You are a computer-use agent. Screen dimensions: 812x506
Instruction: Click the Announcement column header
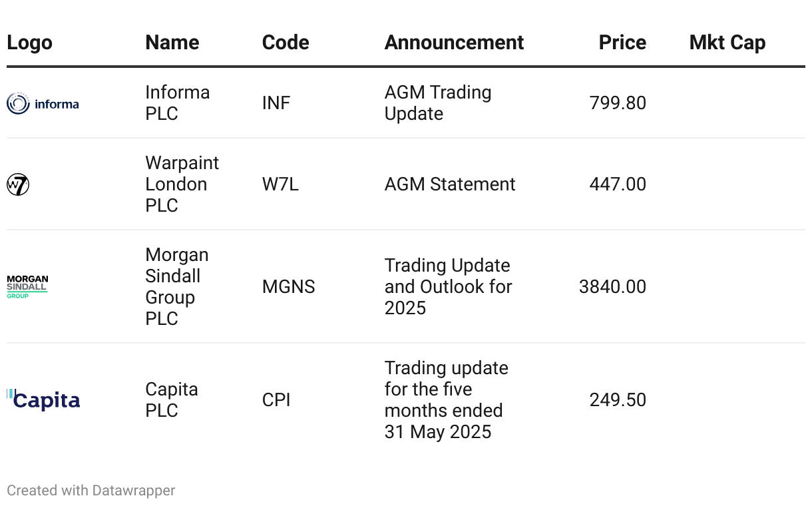(x=454, y=43)
